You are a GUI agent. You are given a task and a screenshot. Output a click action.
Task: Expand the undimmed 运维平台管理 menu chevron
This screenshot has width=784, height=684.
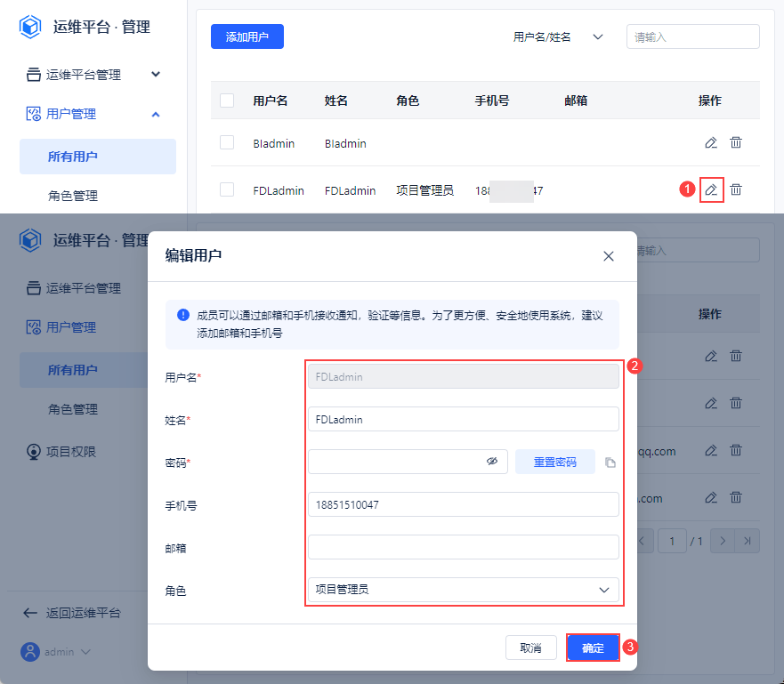[x=156, y=75]
